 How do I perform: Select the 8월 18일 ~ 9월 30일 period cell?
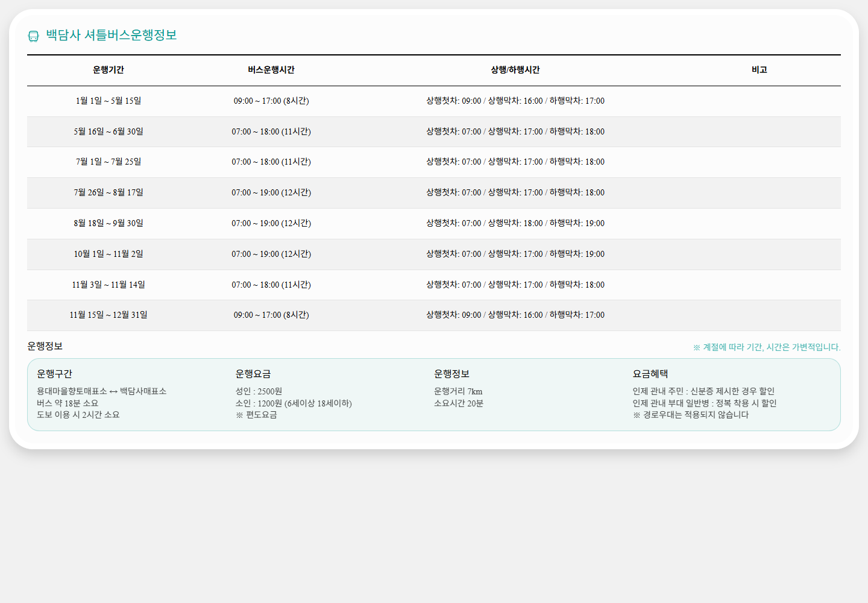pos(108,223)
